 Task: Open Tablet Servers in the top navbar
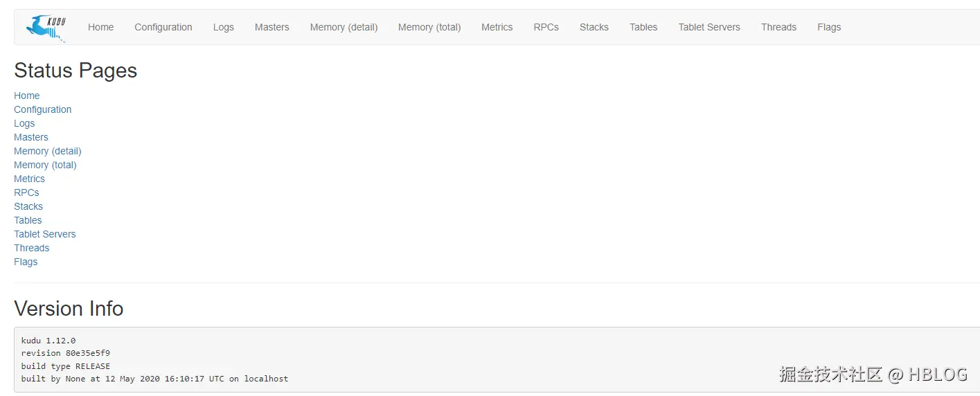click(709, 27)
